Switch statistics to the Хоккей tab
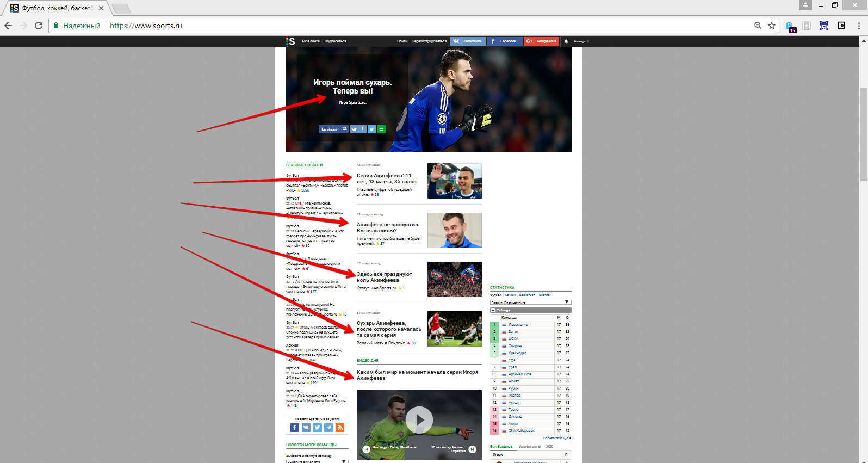 [510, 295]
